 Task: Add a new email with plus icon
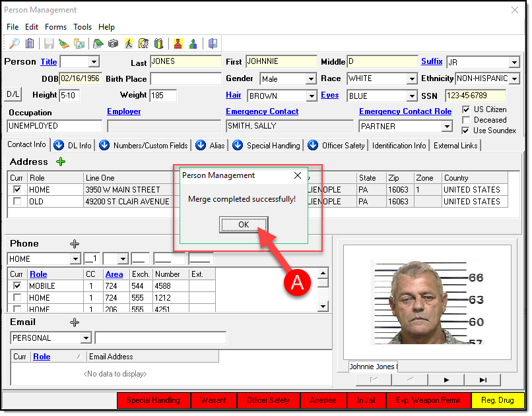pyautogui.click(x=75, y=322)
